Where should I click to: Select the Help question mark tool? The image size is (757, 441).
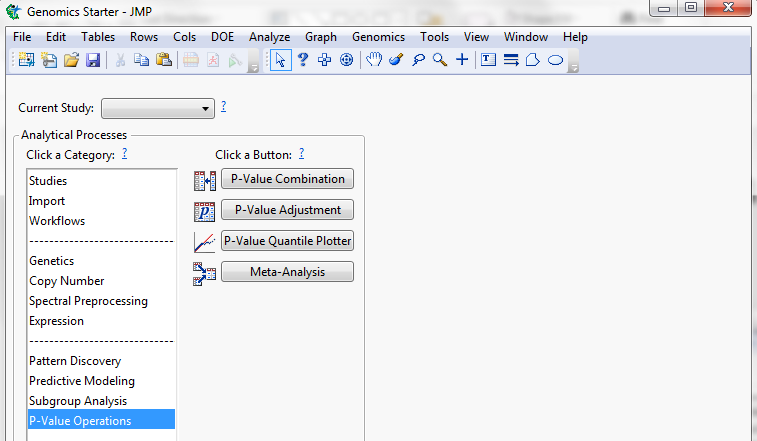click(303, 60)
